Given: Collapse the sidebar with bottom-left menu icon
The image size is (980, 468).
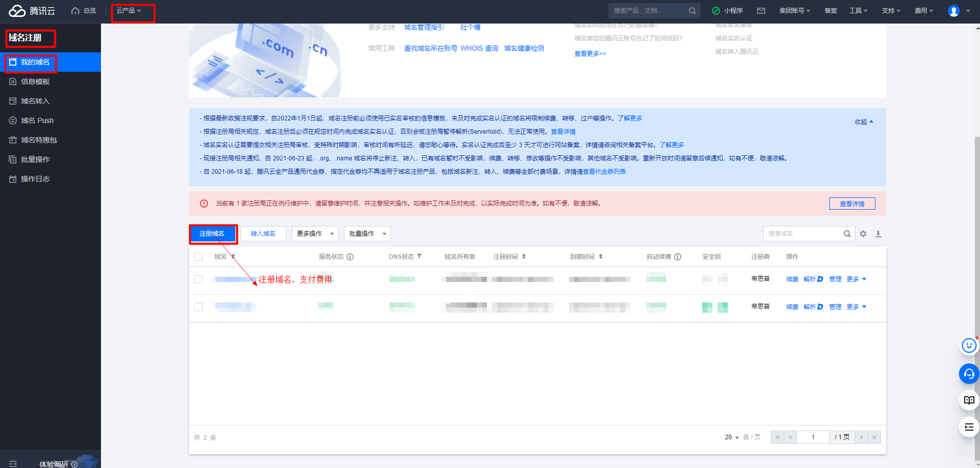Looking at the screenshot, I should coord(13,464).
